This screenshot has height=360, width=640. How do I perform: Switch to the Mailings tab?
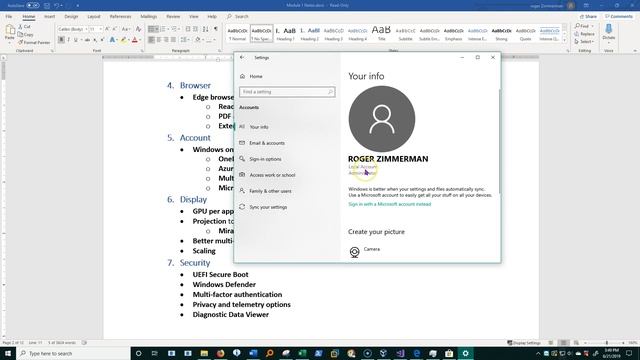pos(149,16)
